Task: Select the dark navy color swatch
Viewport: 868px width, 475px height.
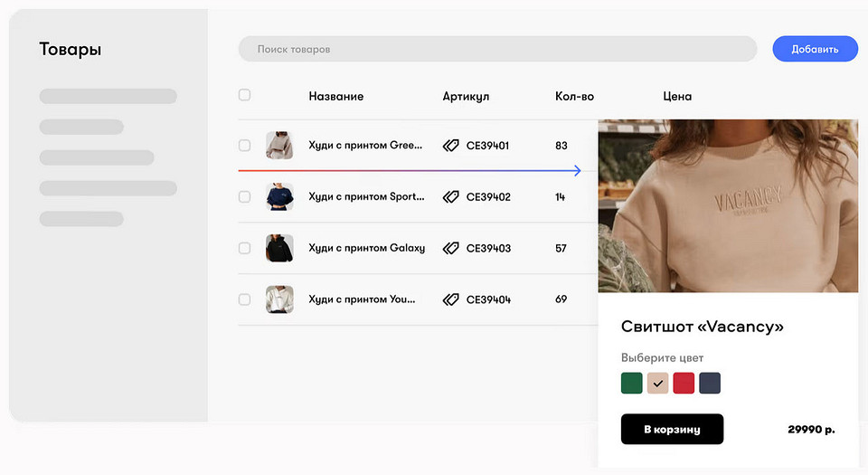Action: click(x=710, y=383)
